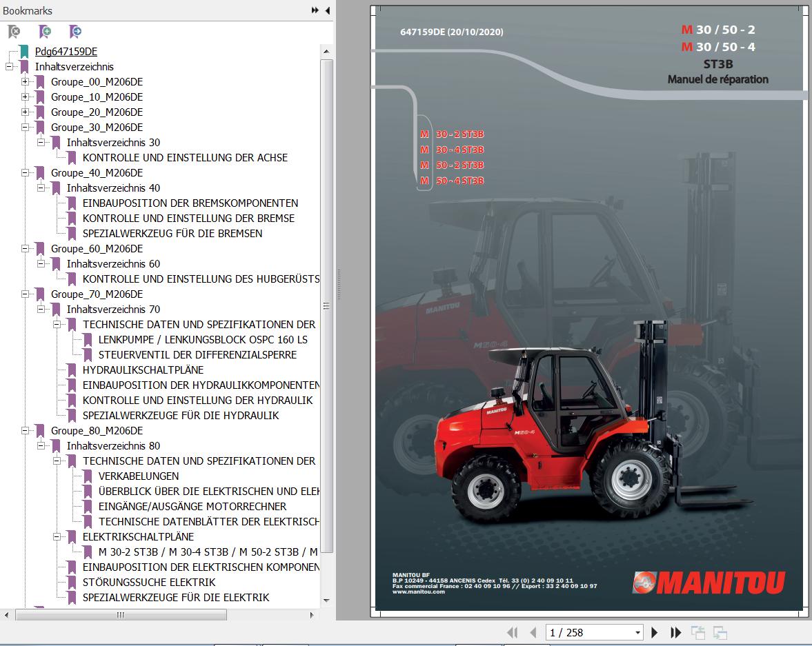Select bookmark EINGÄNGE/AUSGÄNGE MOTORRECHNER

pyautogui.click(x=192, y=506)
